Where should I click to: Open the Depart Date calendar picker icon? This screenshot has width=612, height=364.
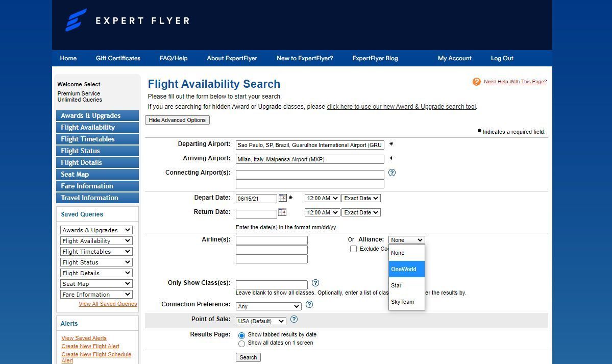pos(283,198)
